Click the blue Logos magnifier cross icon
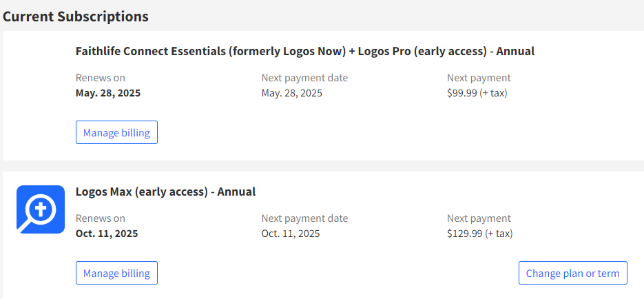The width and height of the screenshot is (644, 299). coord(40,209)
